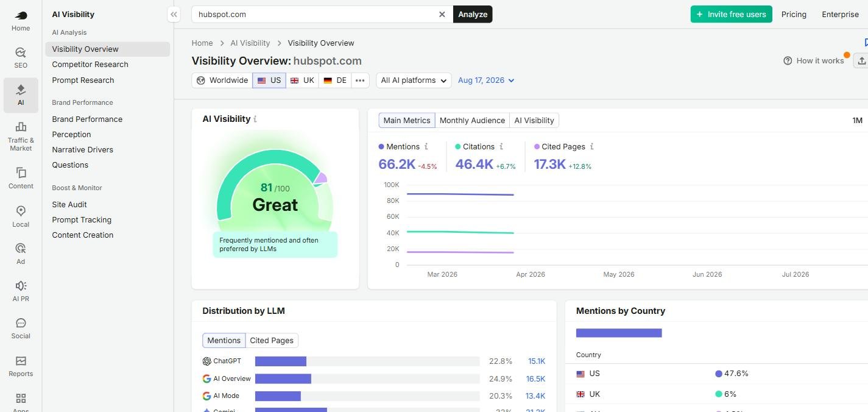This screenshot has height=412, width=868.
Task: Toggle the Mentions chart series
Action: [x=399, y=146]
